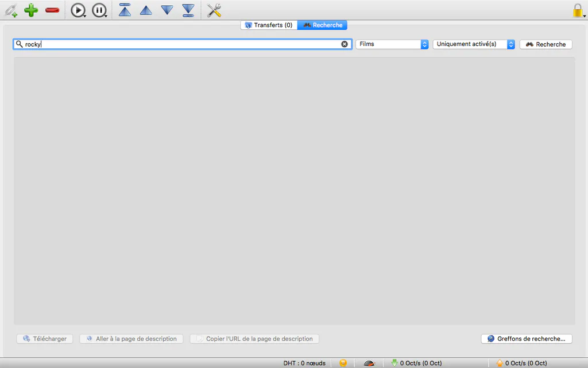
Task: Click Copier l'URL de la page de description
Action: (254, 339)
